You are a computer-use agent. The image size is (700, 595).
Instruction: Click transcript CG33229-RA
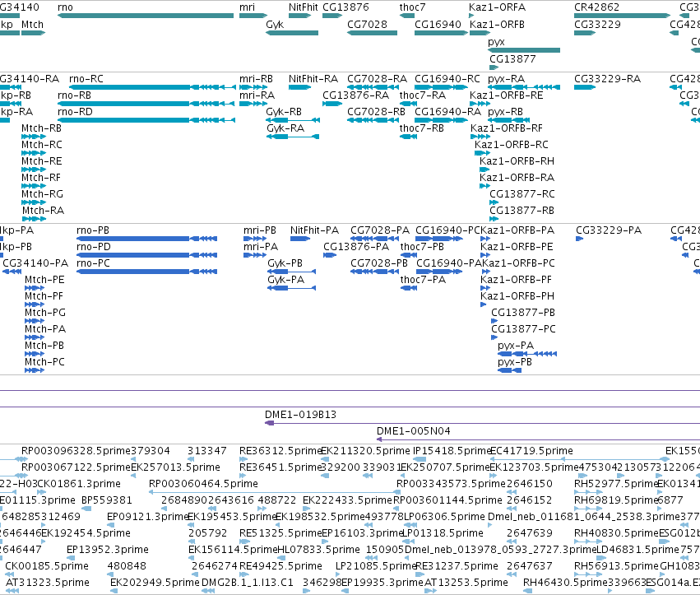[x=607, y=79]
